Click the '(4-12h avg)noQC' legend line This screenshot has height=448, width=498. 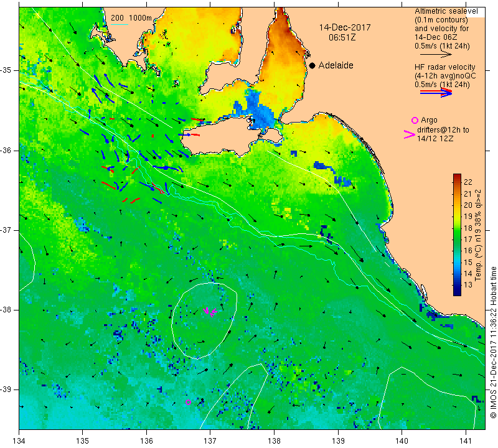pos(445,76)
